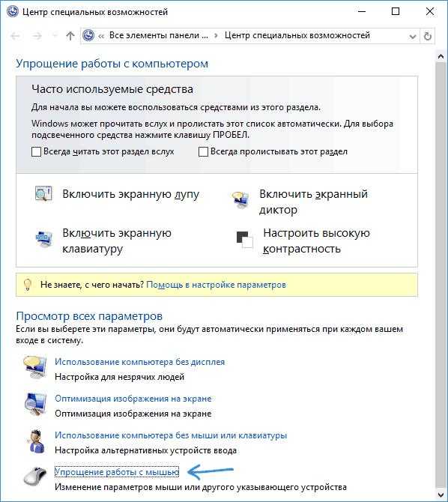Check 'Всегда пролистывать этот раздел' checkbox
Screen dimensions: 448x502
coord(203,151)
